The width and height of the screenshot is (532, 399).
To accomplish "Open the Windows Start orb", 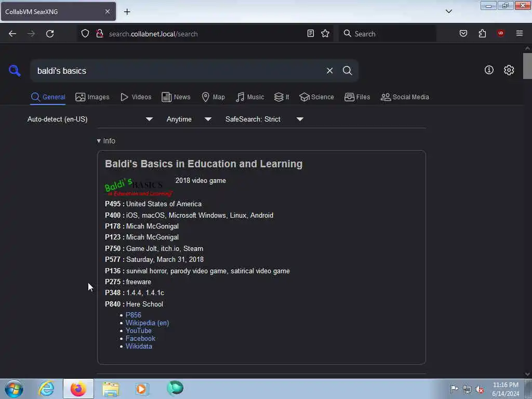I will (x=14, y=389).
